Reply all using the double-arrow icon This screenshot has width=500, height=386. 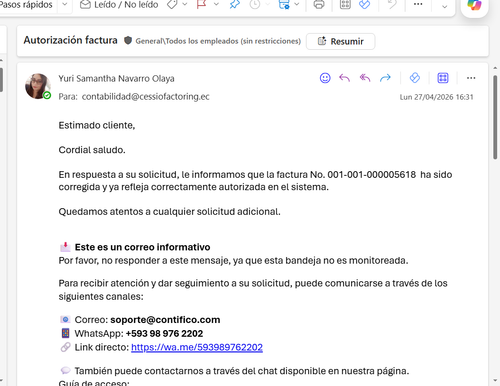point(365,78)
